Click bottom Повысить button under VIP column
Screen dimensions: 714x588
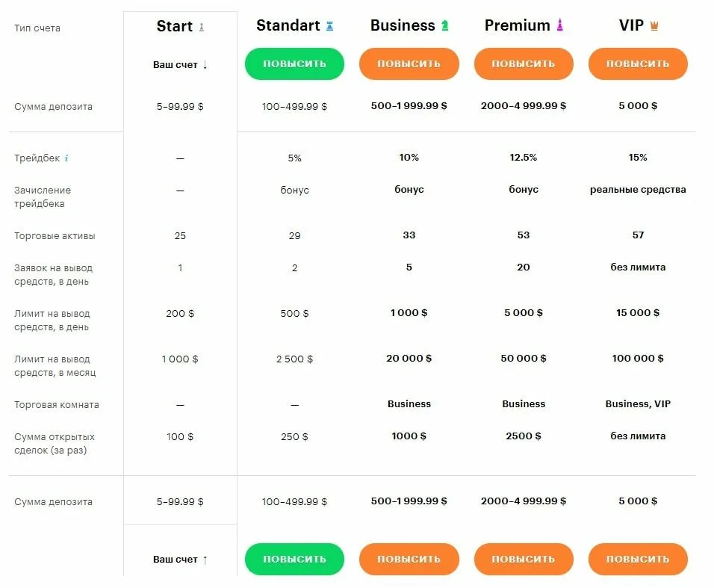point(638,560)
